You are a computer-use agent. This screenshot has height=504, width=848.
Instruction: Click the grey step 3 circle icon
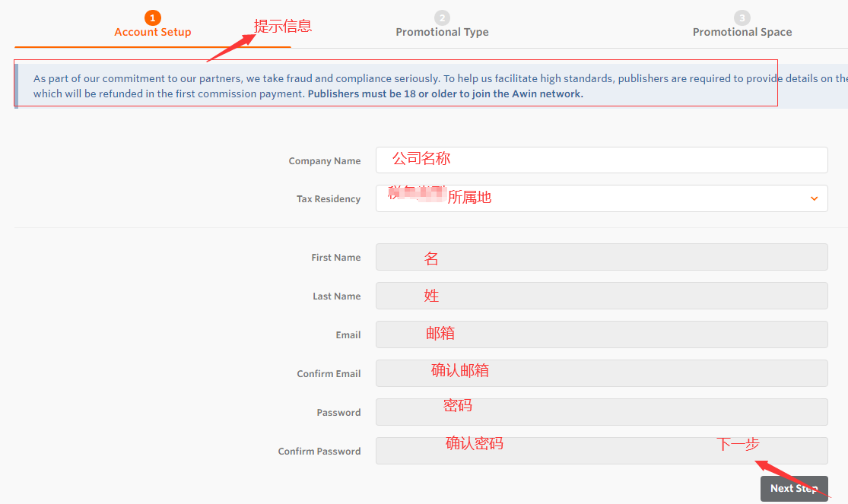(742, 17)
